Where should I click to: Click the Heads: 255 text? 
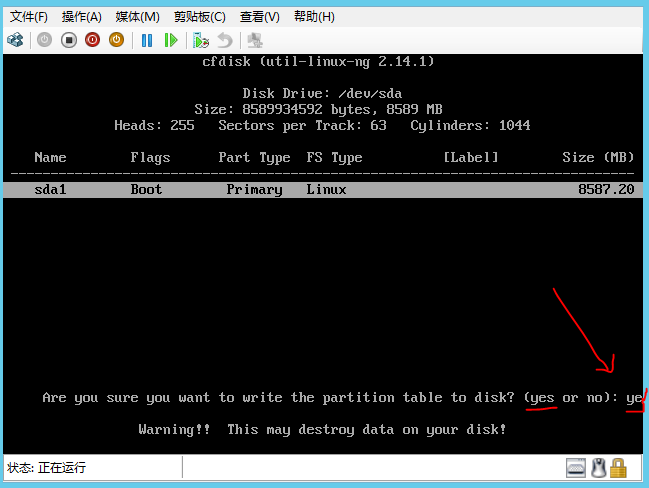154,125
